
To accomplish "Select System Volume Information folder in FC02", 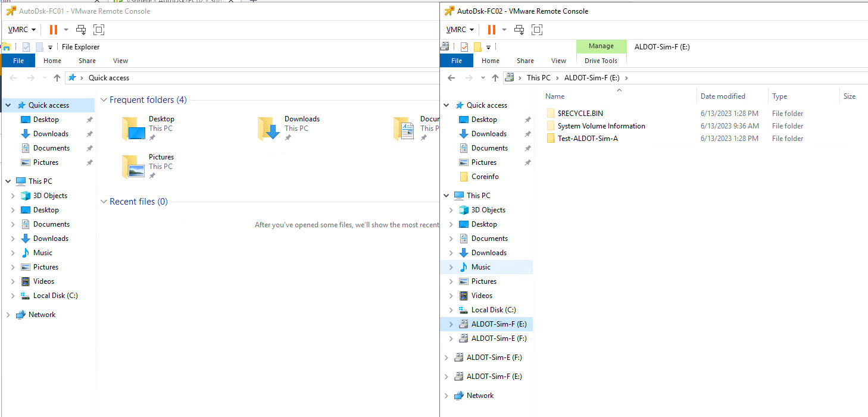I will coord(601,126).
